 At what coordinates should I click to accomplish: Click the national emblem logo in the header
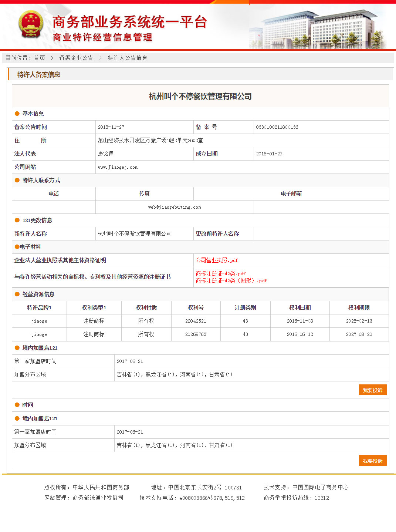point(31,24)
